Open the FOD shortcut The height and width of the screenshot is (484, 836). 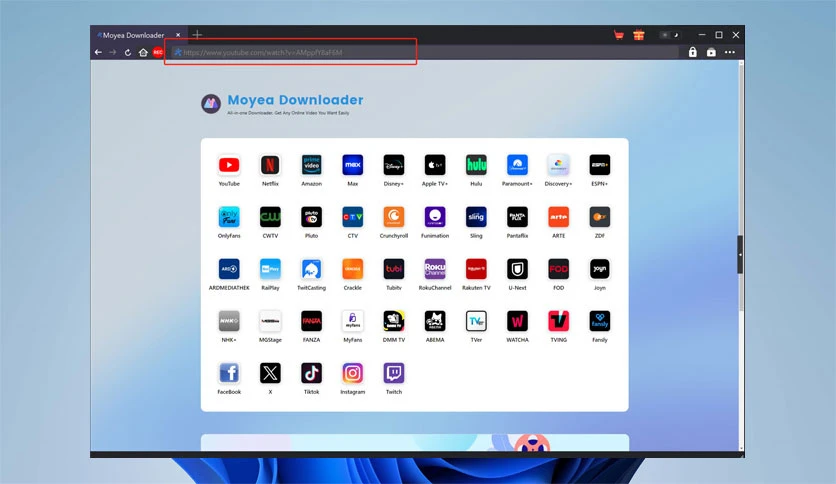click(558, 269)
